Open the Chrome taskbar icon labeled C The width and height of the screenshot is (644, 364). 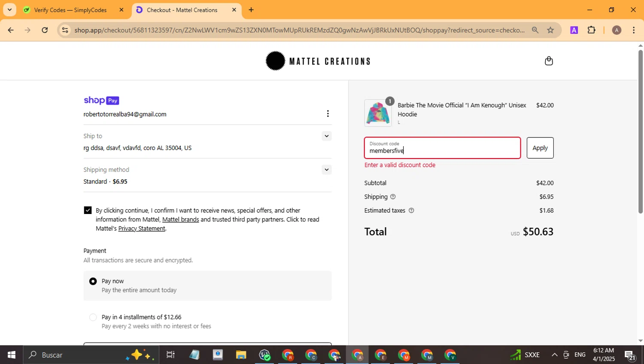click(311, 355)
